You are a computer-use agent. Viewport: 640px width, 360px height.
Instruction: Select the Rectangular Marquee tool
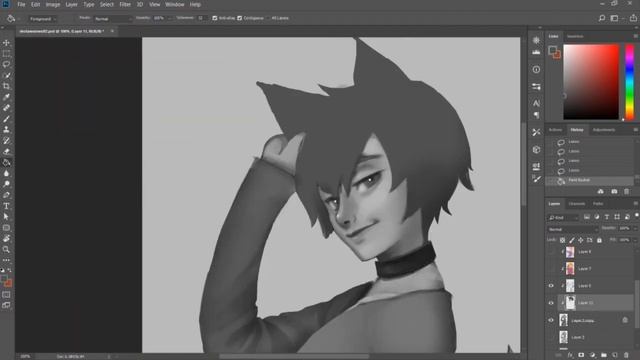6,54
